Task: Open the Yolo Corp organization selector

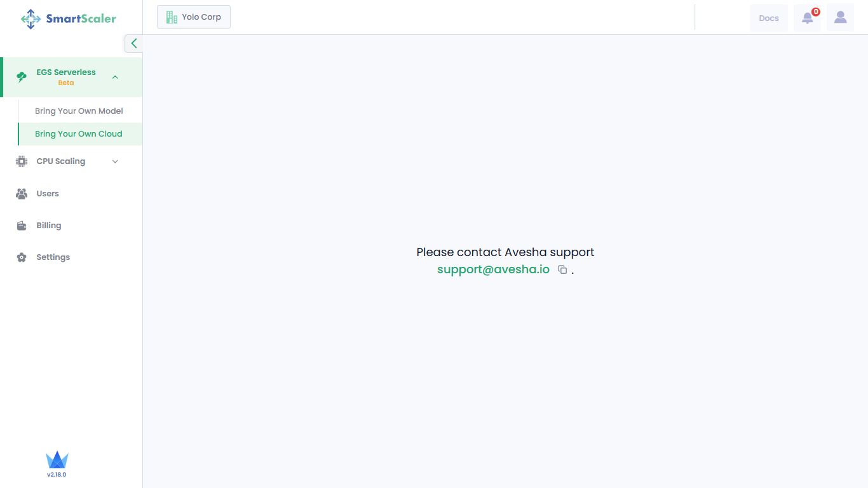Action: pos(194,17)
